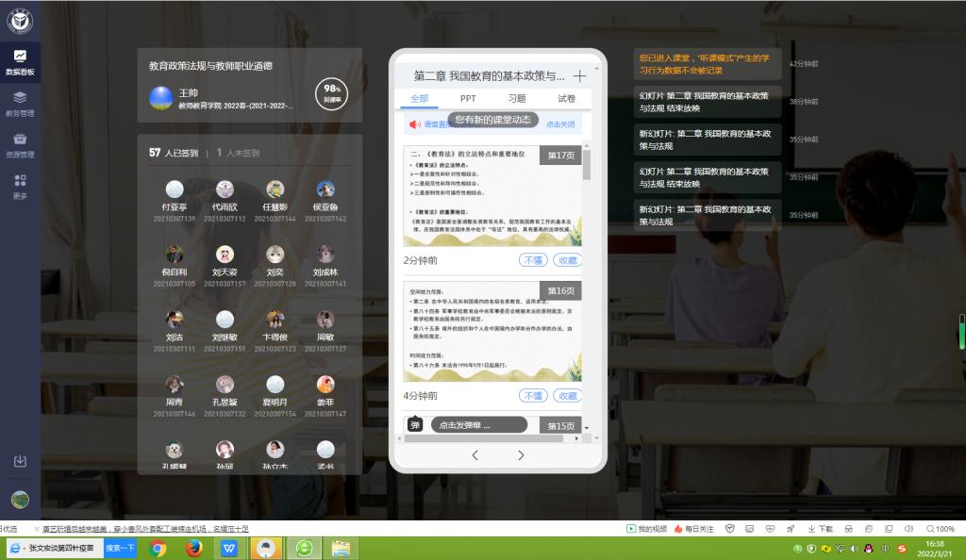The height and width of the screenshot is (560, 966).
Task: Click the slide list vertical scrollbar
Action: pos(587,283)
